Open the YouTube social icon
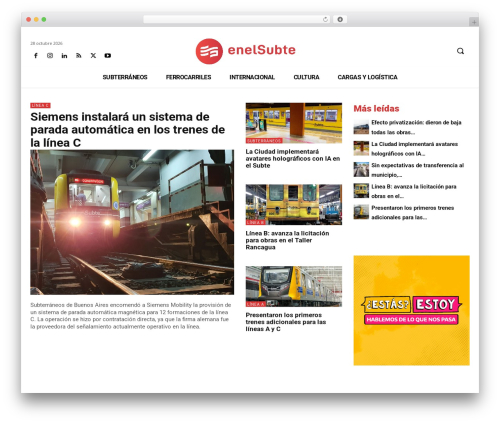Viewport: 500px width, 423px height. coord(108,56)
